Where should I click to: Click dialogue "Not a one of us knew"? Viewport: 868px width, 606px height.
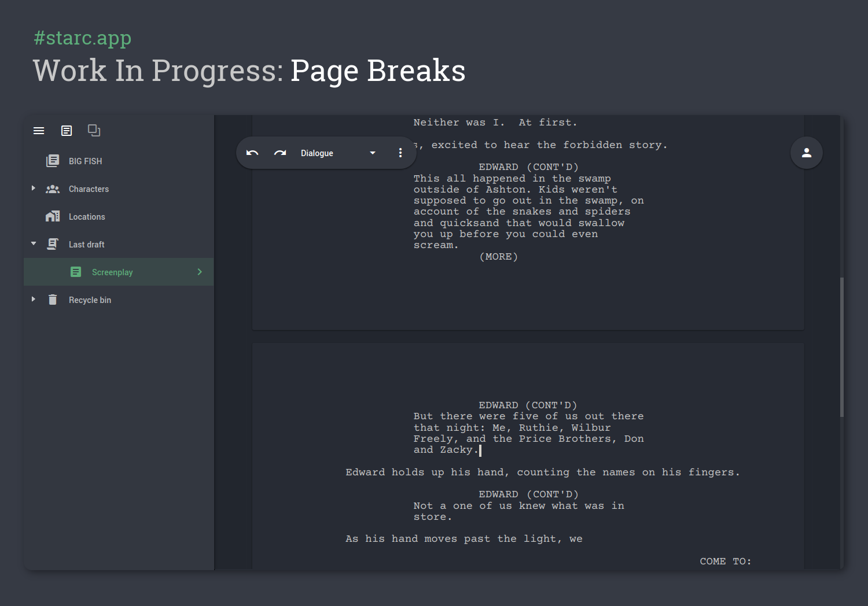point(519,506)
